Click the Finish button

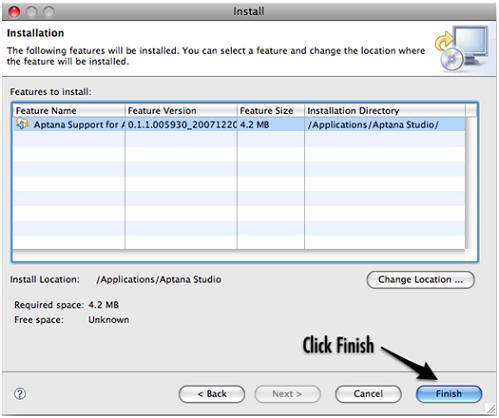449,394
